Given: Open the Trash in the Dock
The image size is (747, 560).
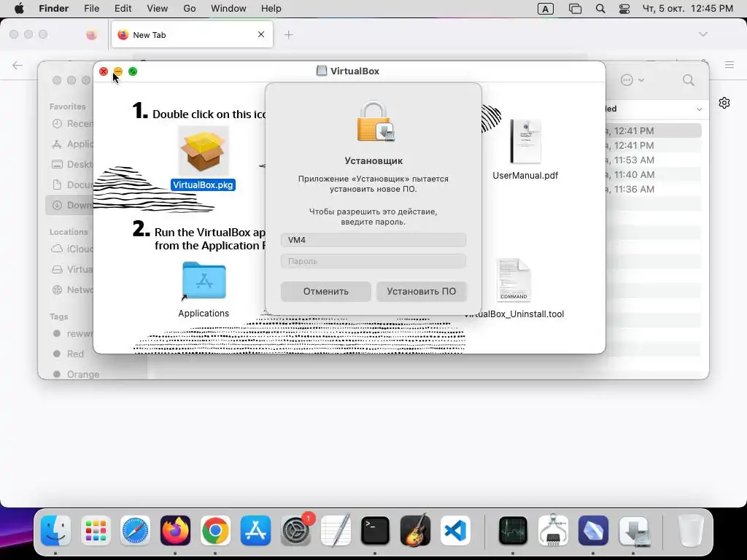Looking at the screenshot, I should 690,531.
